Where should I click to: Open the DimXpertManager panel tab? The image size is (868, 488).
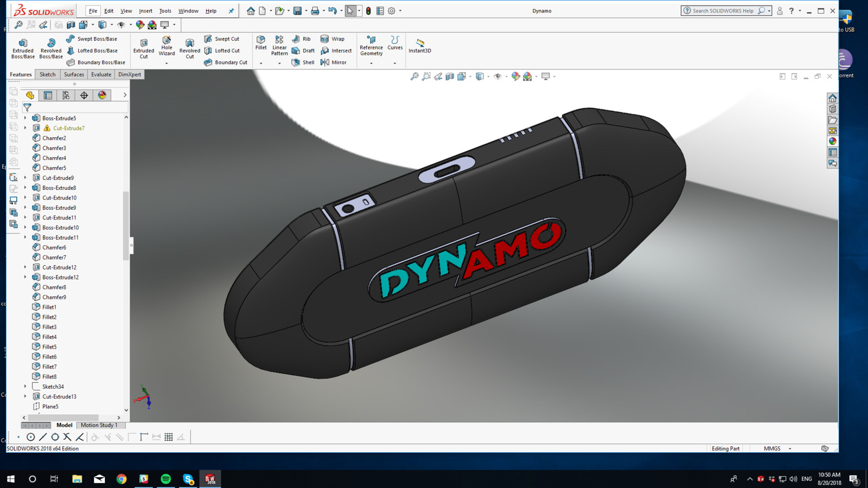[x=84, y=95]
